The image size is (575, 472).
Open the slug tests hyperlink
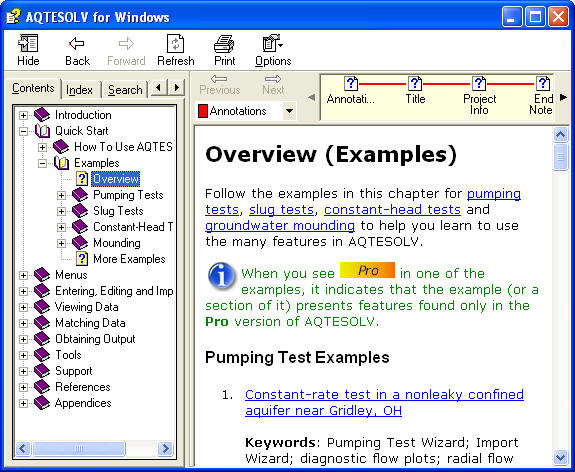click(281, 210)
